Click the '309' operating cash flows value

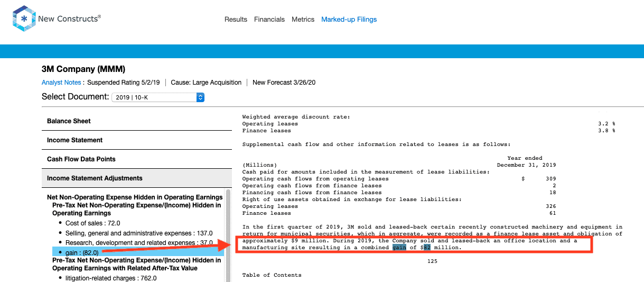click(550, 179)
